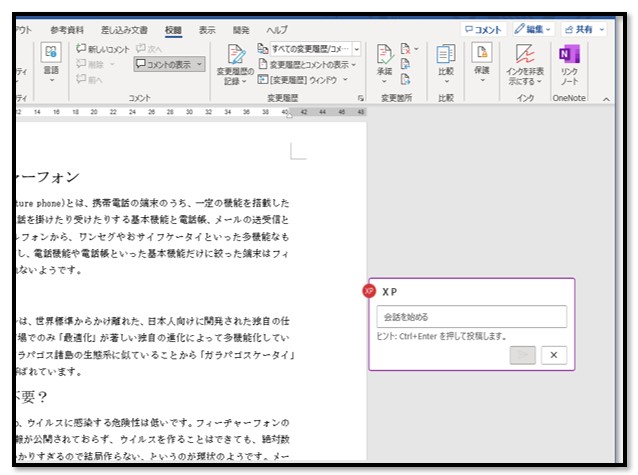Click the 承諾 (Accept) change icon

pos(385,55)
